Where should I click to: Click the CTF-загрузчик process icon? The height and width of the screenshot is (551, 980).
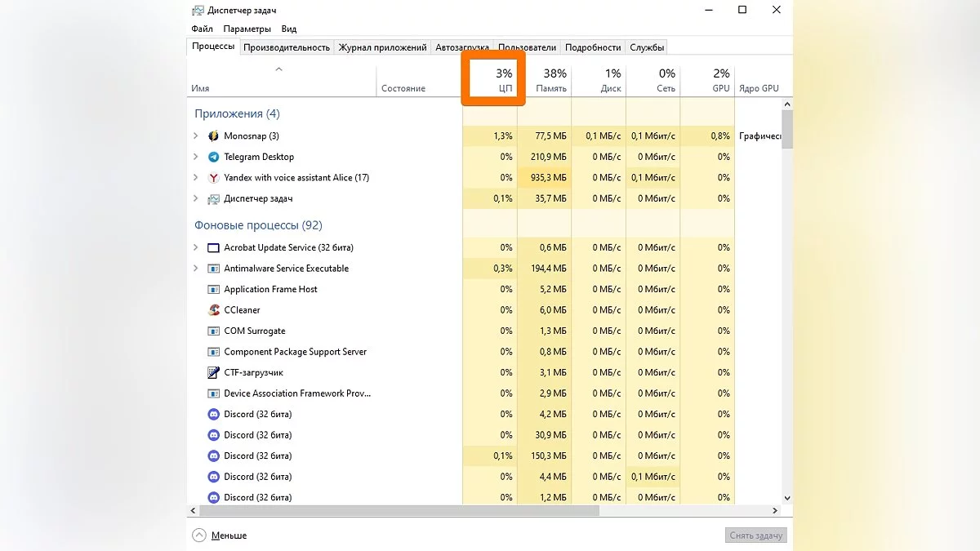pyautogui.click(x=213, y=372)
